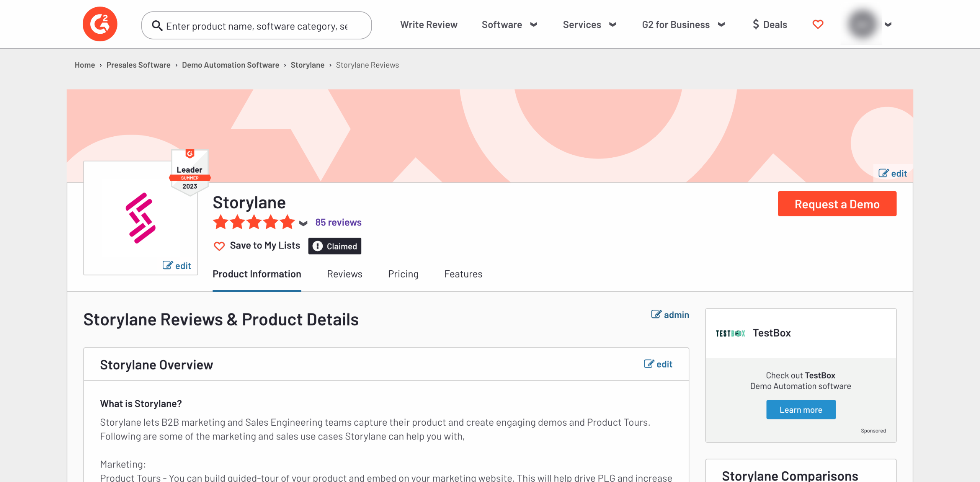Click the Request a Demo button
980x482 pixels.
click(837, 204)
